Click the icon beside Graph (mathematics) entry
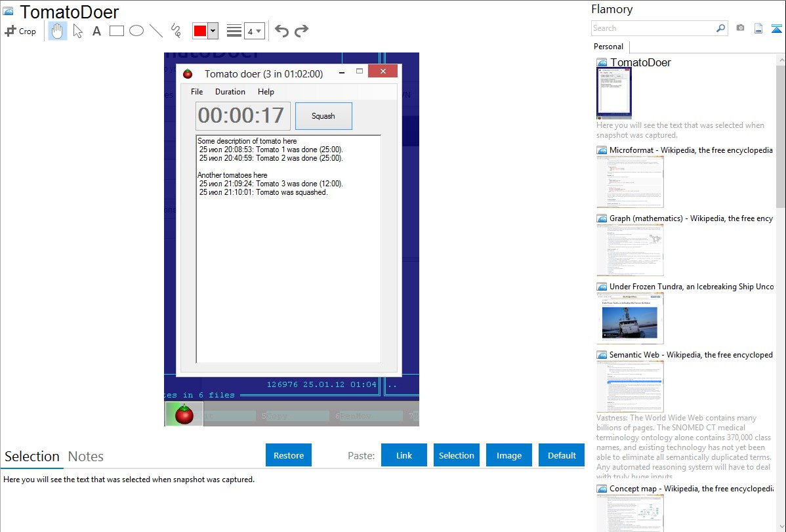This screenshot has width=786, height=532. [x=602, y=218]
